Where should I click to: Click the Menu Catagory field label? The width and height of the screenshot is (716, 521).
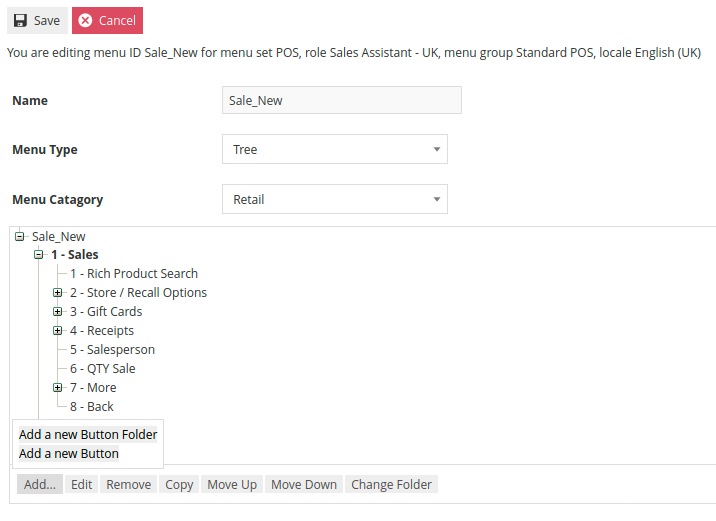coord(58,200)
